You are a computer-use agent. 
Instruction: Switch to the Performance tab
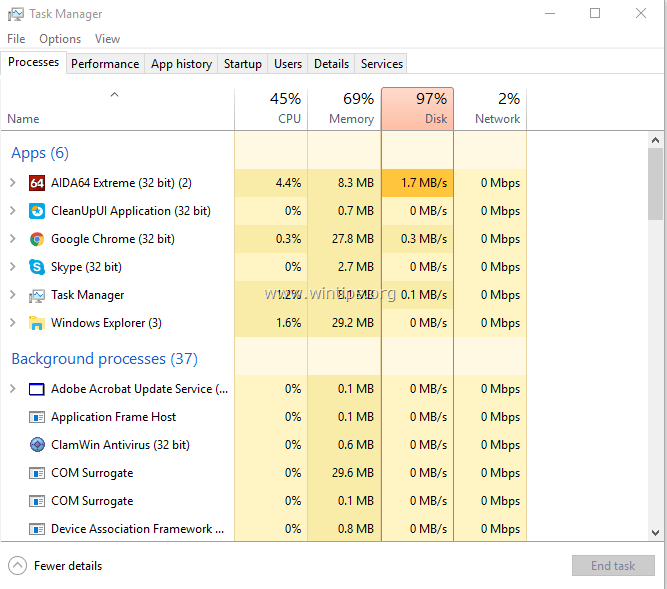pyautogui.click(x=105, y=64)
